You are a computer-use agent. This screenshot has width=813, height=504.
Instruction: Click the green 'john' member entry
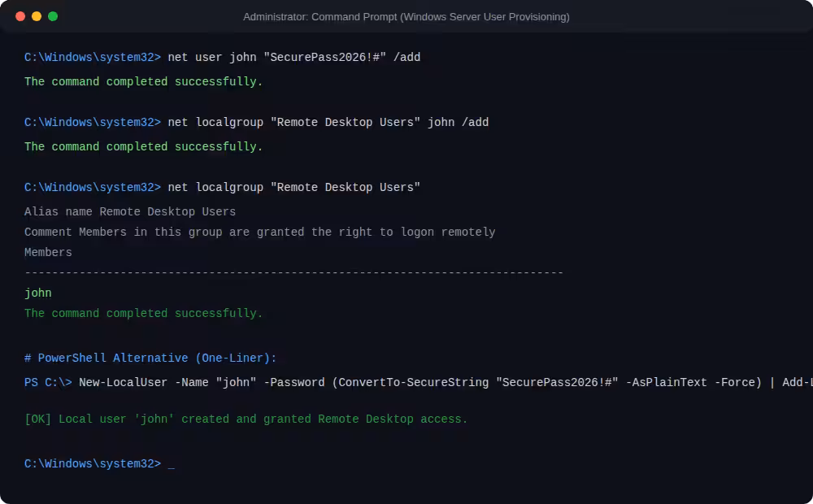click(38, 293)
